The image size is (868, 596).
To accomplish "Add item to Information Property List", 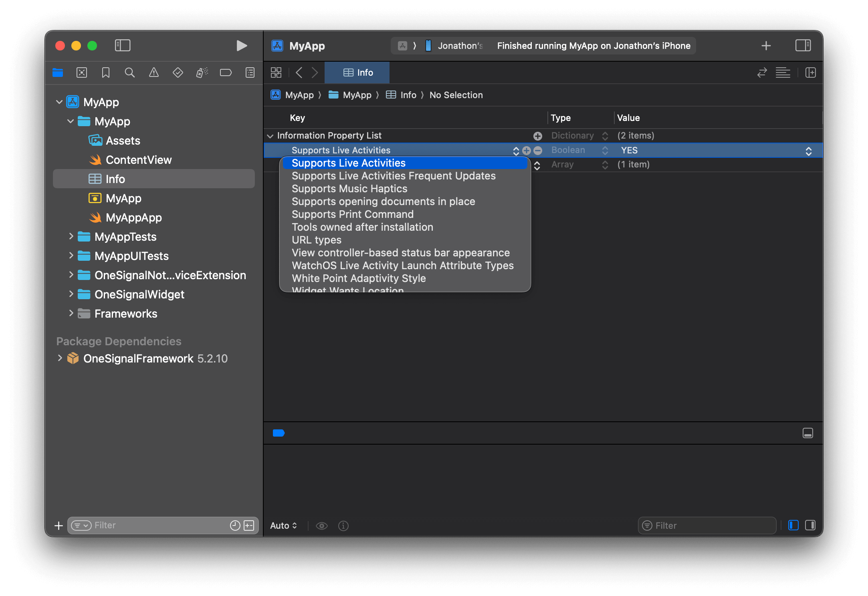I will click(537, 136).
